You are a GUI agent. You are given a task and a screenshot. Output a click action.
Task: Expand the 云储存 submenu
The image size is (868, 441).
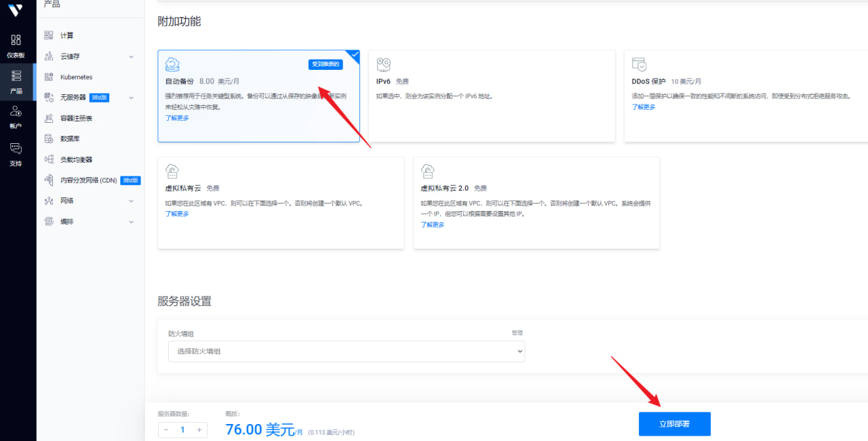(x=131, y=57)
